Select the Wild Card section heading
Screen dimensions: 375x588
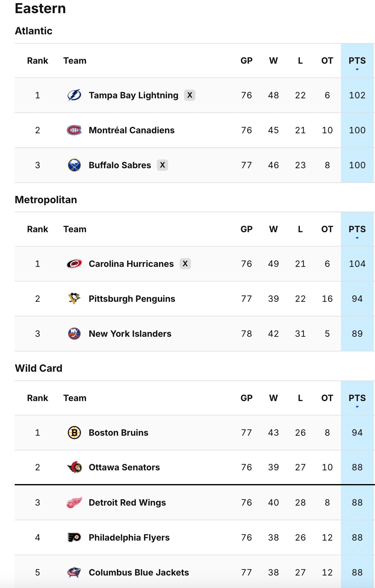click(39, 368)
